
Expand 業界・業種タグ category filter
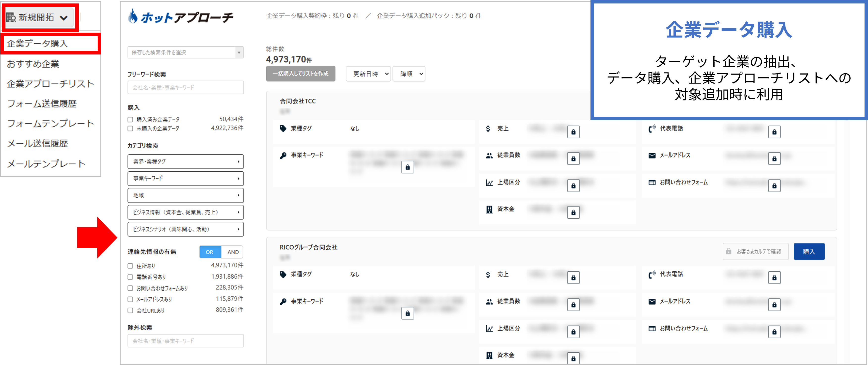(186, 162)
